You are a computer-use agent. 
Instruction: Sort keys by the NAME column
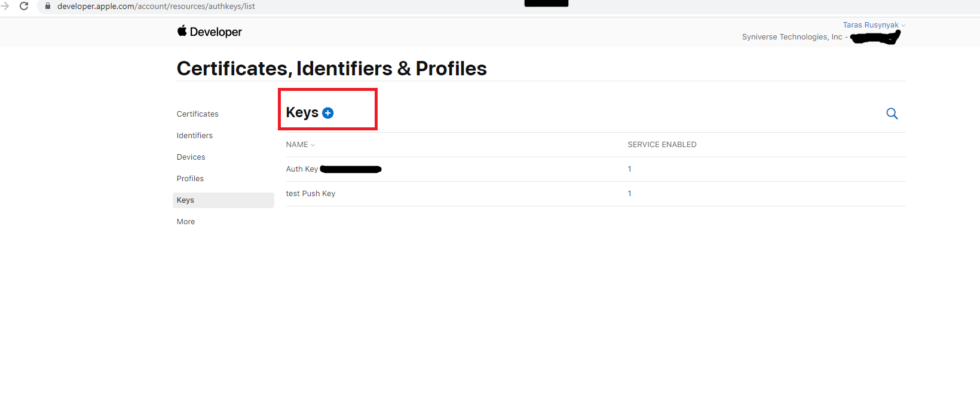(x=300, y=145)
